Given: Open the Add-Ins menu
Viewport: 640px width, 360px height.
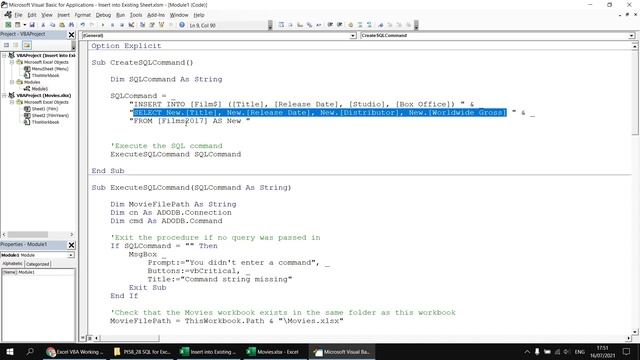Looking at the screenshot, I should click(156, 15).
